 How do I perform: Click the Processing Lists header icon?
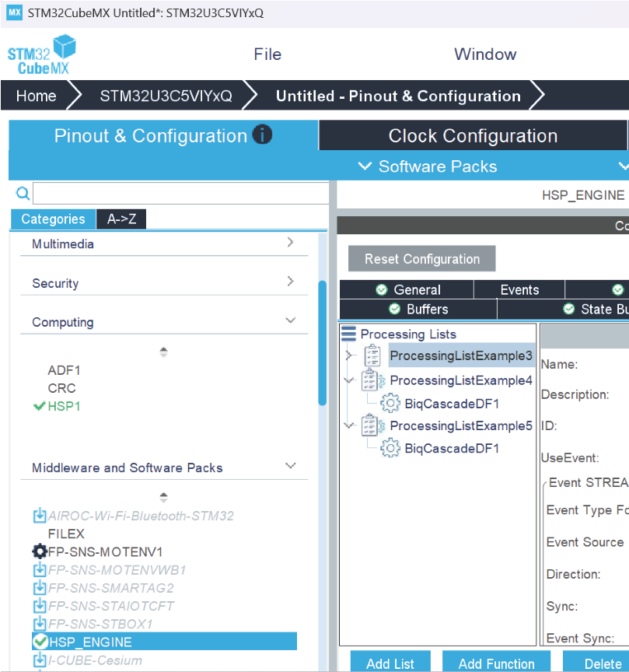pyautogui.click(x=348, y=334)
